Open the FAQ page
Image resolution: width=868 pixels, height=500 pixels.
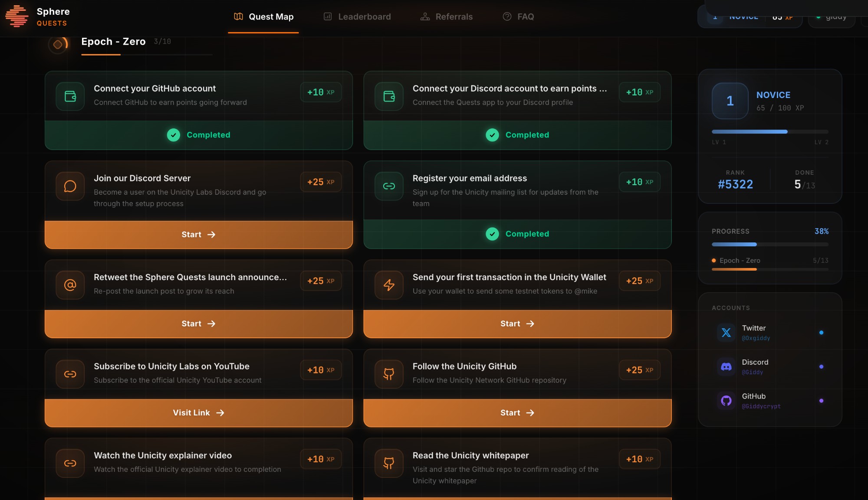click(518, 16)
